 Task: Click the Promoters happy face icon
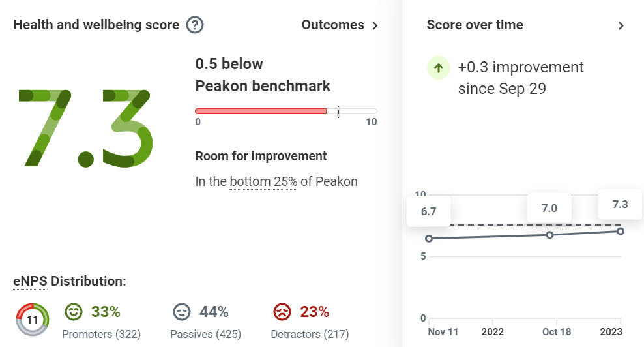74,312
